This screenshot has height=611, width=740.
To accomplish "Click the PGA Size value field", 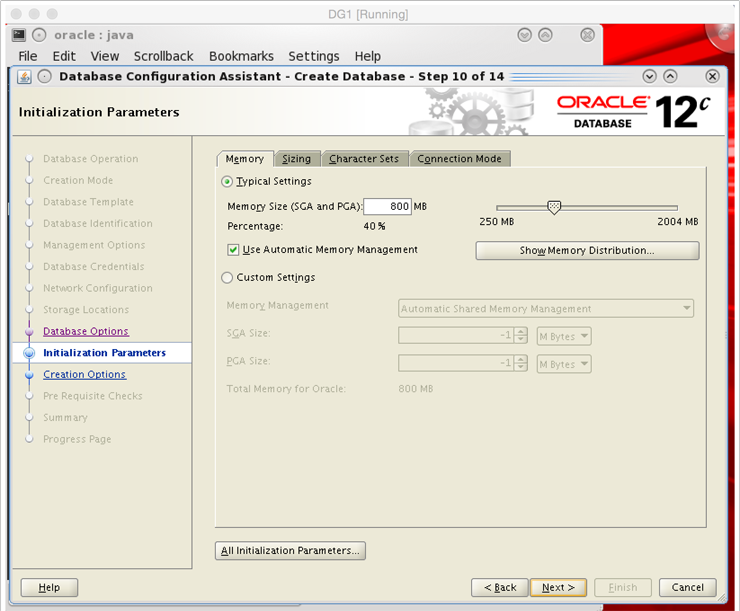I will coord(456,364).
